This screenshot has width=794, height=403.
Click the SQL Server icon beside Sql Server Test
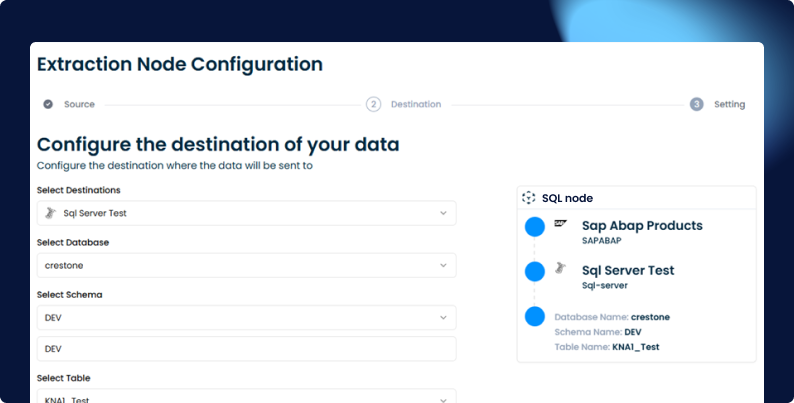(561, 268)
